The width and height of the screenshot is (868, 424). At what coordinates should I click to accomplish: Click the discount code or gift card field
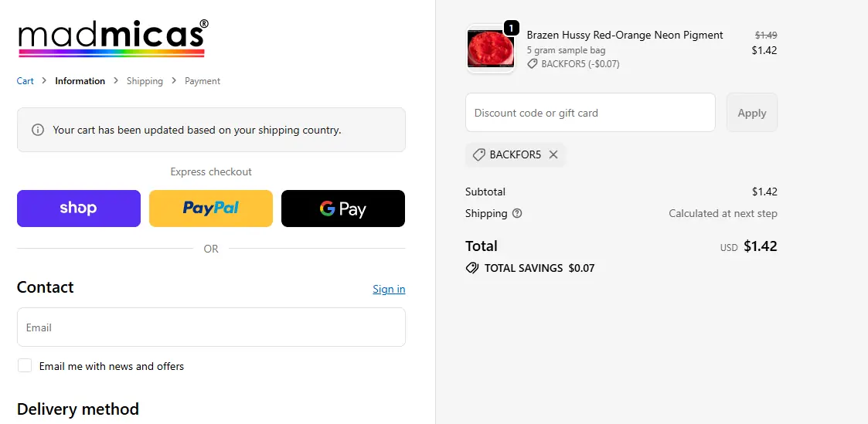pyautogui.click(x=590, y=113)
